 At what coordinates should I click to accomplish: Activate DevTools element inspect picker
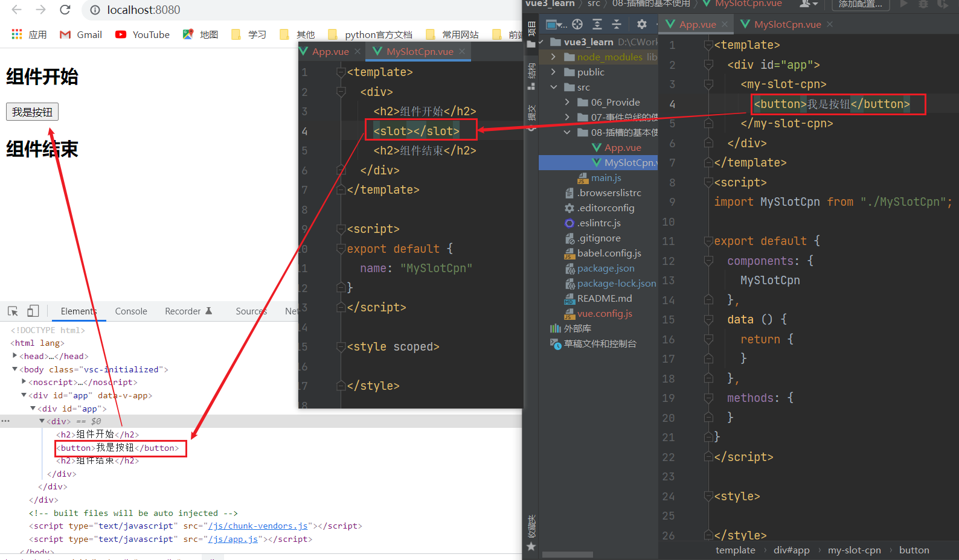pyautogui.click(x=13, y=311)
